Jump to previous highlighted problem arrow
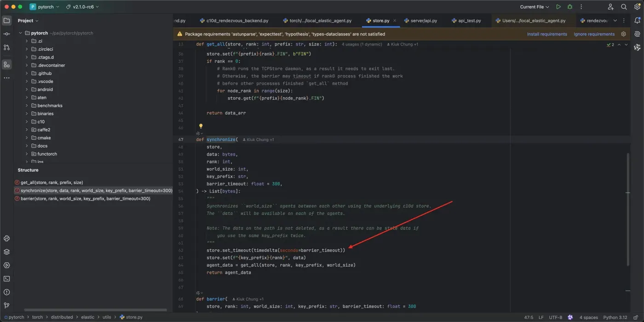 tap(619, 45)
